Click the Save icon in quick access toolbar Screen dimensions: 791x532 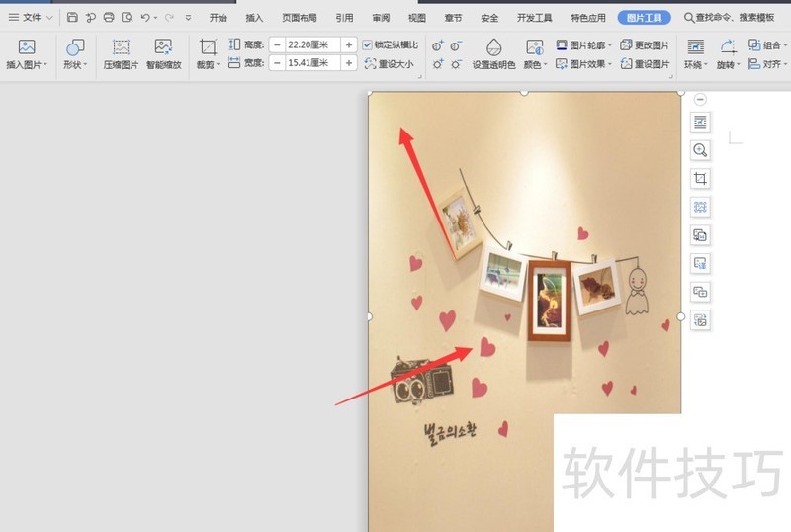point(72,17)
